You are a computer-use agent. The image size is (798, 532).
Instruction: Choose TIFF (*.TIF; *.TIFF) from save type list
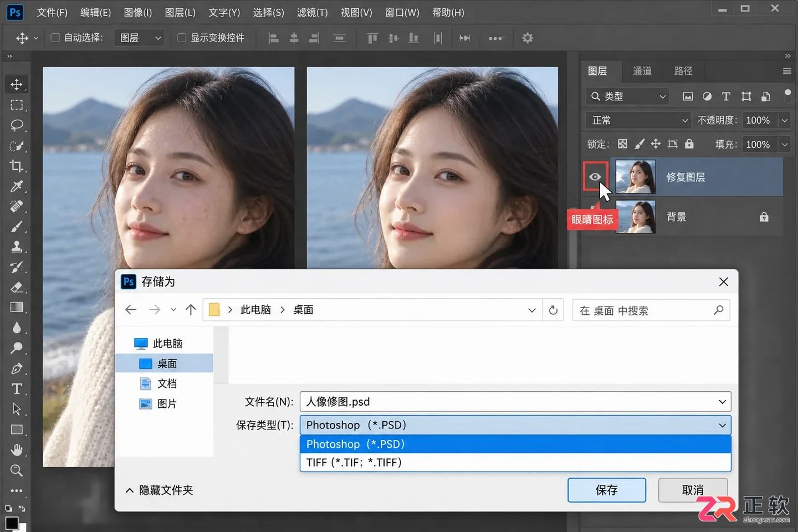click(515, 462)
